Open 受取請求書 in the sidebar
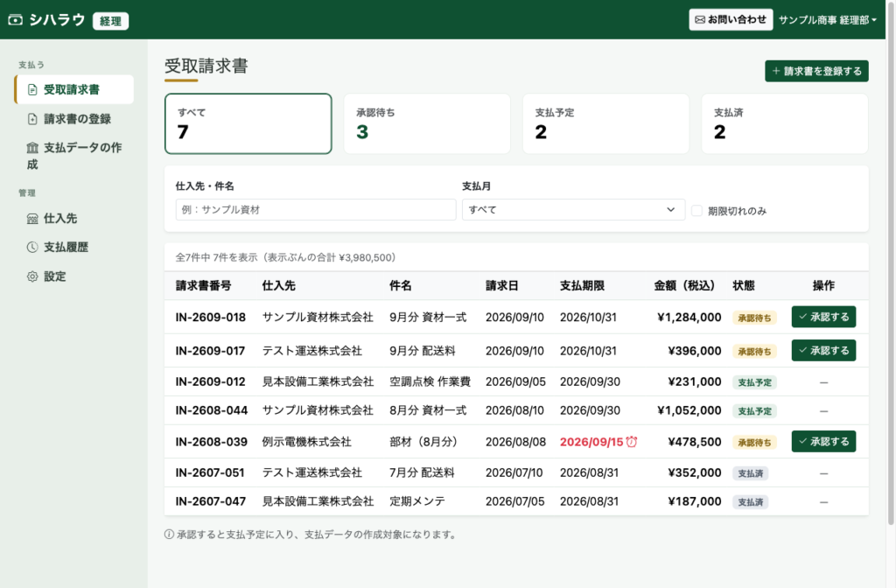 [x=74, y=90]
